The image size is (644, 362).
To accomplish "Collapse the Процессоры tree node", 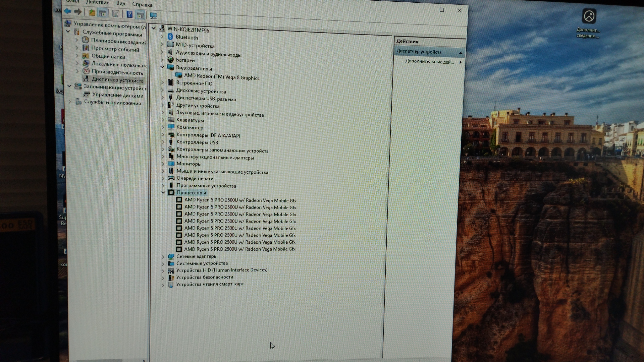I will click(x=163, y=192).
